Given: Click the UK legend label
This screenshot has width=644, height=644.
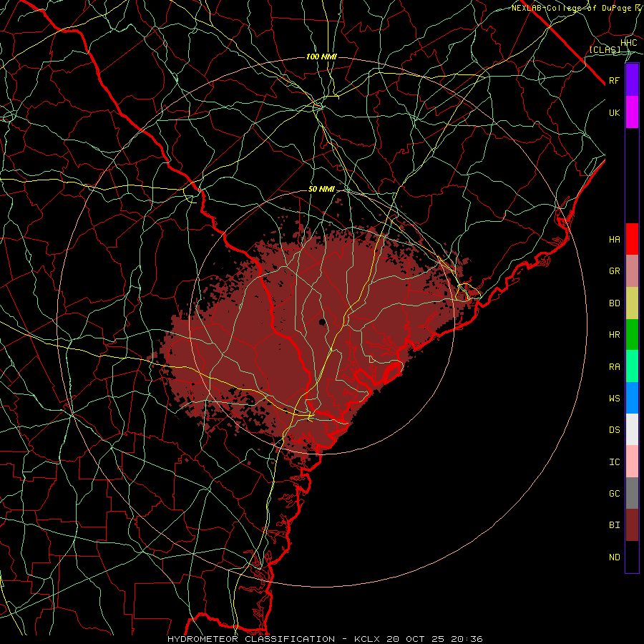Looking at the screenshot, I should (615, 112).
